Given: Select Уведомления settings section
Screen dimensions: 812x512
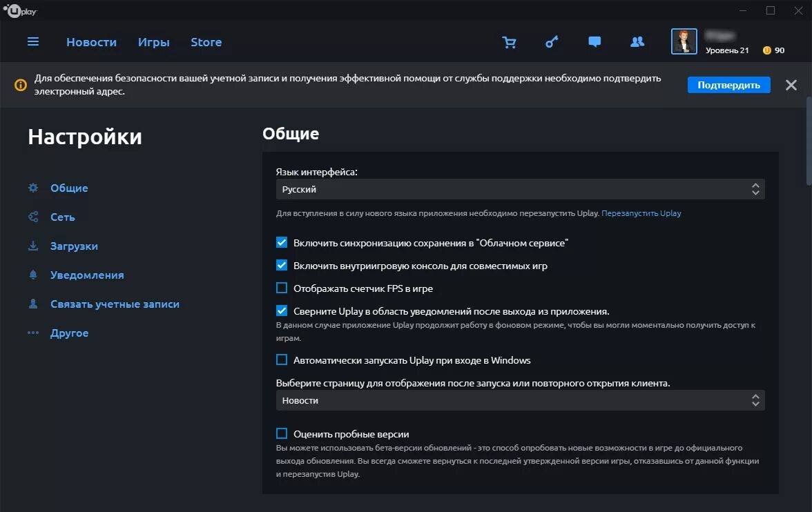Looking at the screenshot, I should (x=87, y=275).
